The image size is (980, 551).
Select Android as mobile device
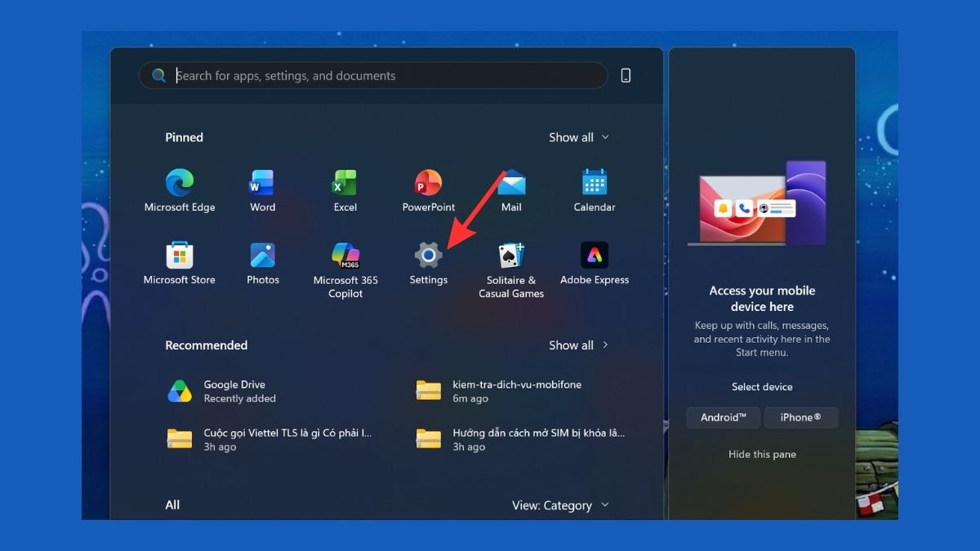click(x=724, y=417)
